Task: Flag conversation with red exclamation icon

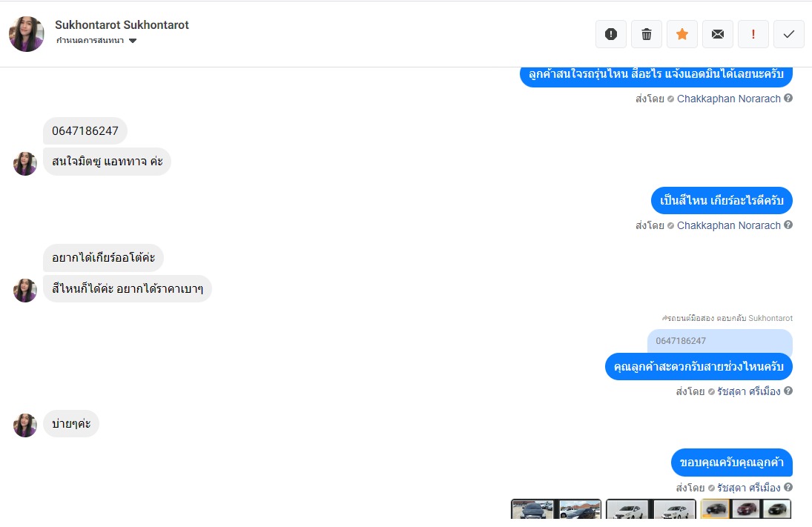Action: (753, 34)
